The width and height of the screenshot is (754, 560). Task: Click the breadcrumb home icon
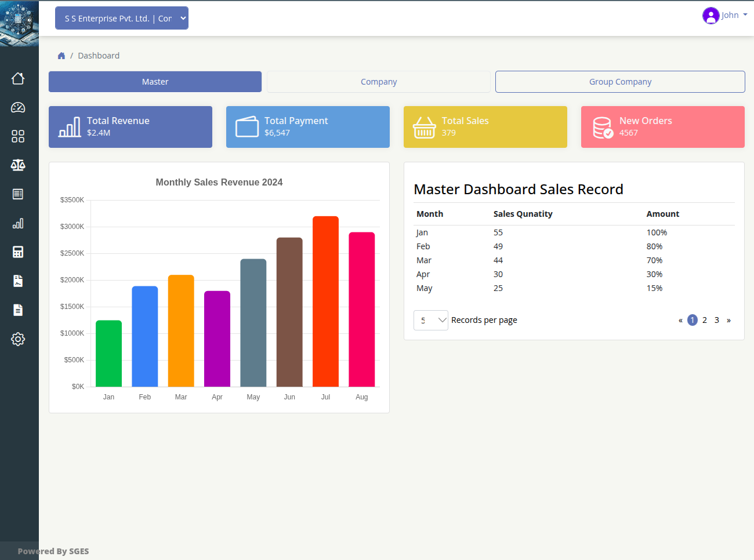(x=61, y=56)
